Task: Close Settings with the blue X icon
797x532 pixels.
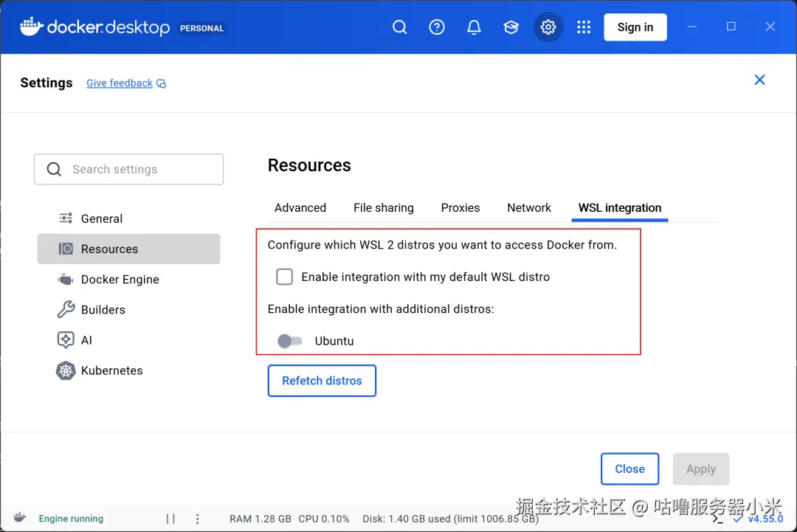Action: pos(759,80)
